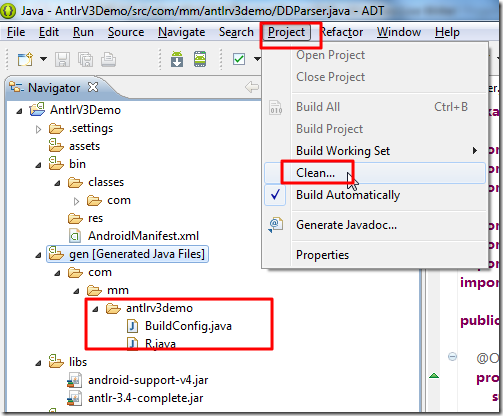The height and width of the screenshot is (416, 503).
Task: Collapse the bin folder
Action: coord(39,165)
